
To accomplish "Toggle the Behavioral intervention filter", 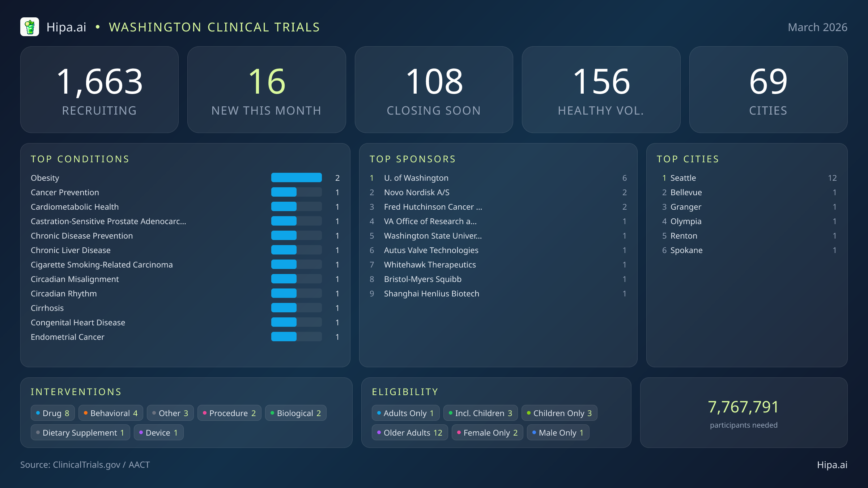I will click(x=110, y=413).
